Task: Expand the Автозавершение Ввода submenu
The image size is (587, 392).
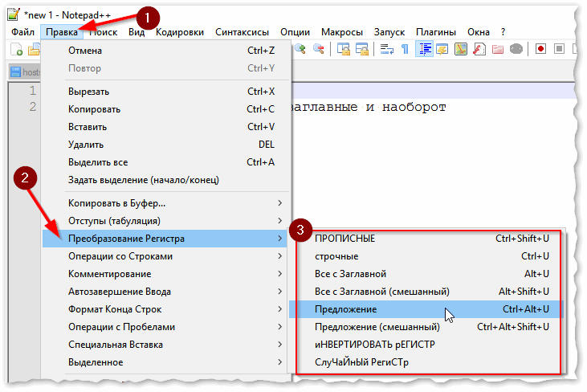Action: click(x=166, y=292)
